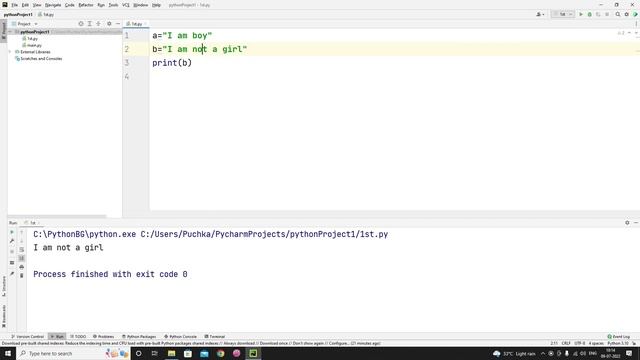Collapse the pythonProject1 root folder

(11, 32)
